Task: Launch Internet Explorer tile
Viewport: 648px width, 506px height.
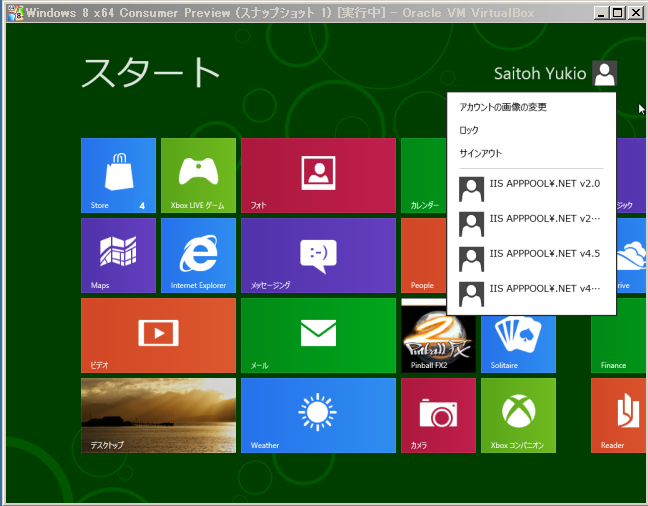Action: [x=198, y=255]
